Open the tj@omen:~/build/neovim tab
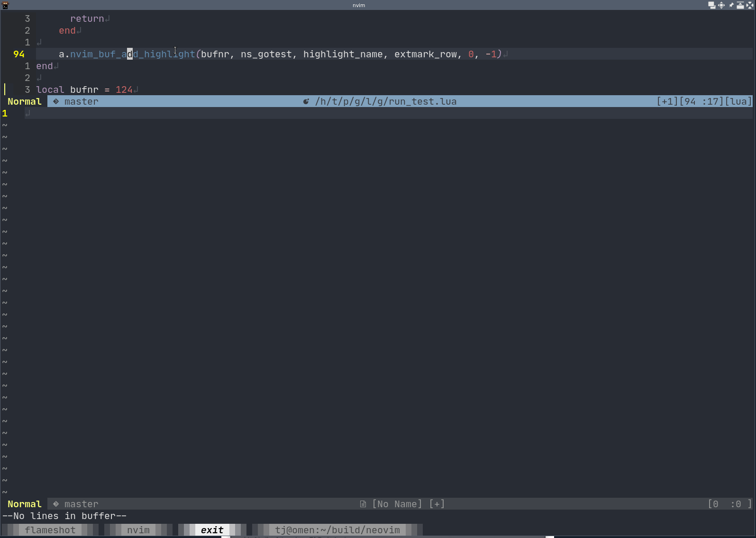Image resolution: width=756 pixels, height=538 pixels. (337, 530)
